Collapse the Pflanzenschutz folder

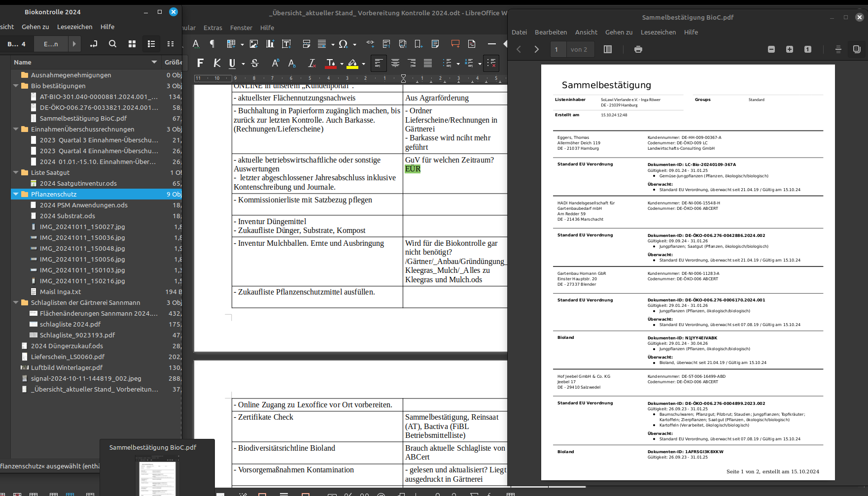(x=16, y=194)
